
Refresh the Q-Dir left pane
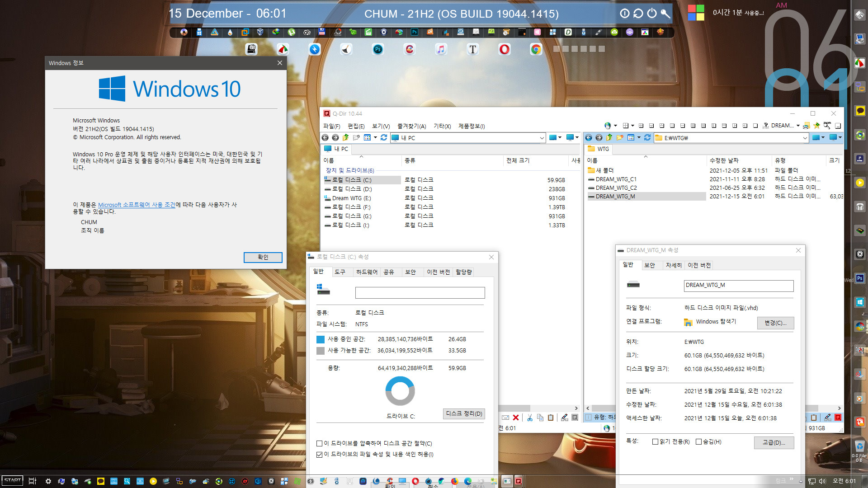(x=384, y=137)
